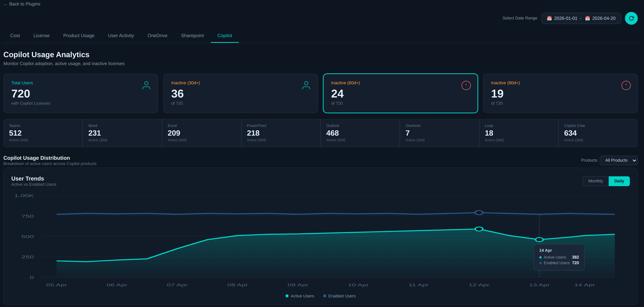Click the PowerPoint active users tile
The height and width of the screenshot is (307, 644).
point(281,133)
